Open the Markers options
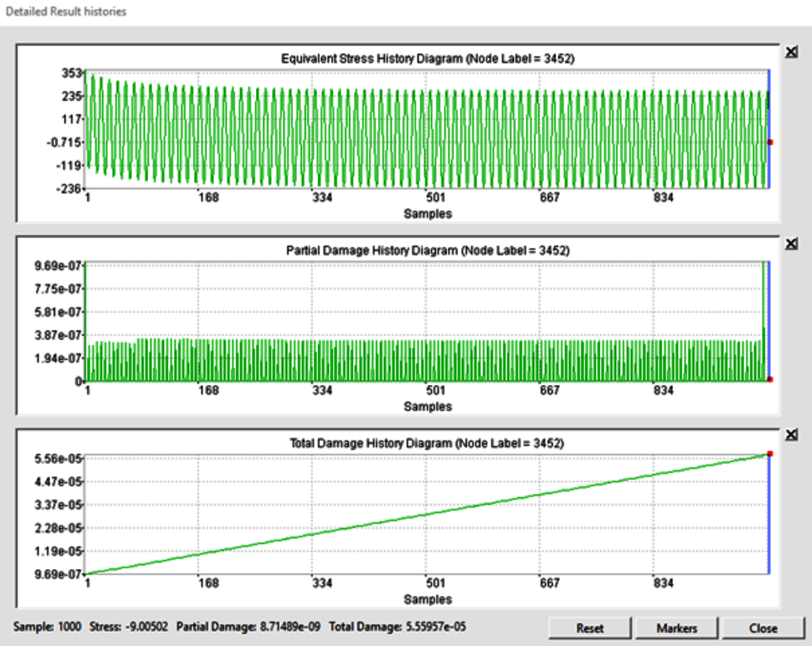 (x=675, y=628)
